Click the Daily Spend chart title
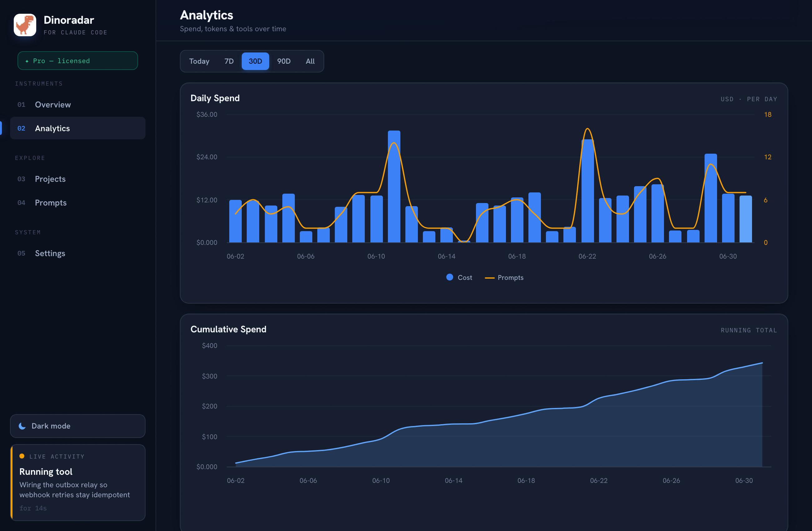This screenshot has height=531, width=812. (215, 98)
